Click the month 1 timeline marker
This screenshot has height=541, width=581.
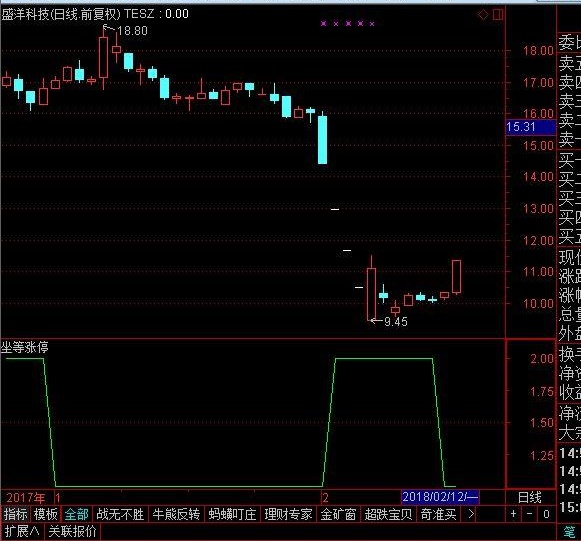[58, 498]
